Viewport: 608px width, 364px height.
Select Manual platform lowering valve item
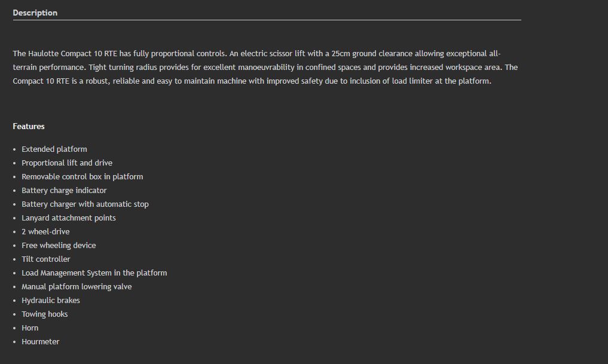[77, 287]
